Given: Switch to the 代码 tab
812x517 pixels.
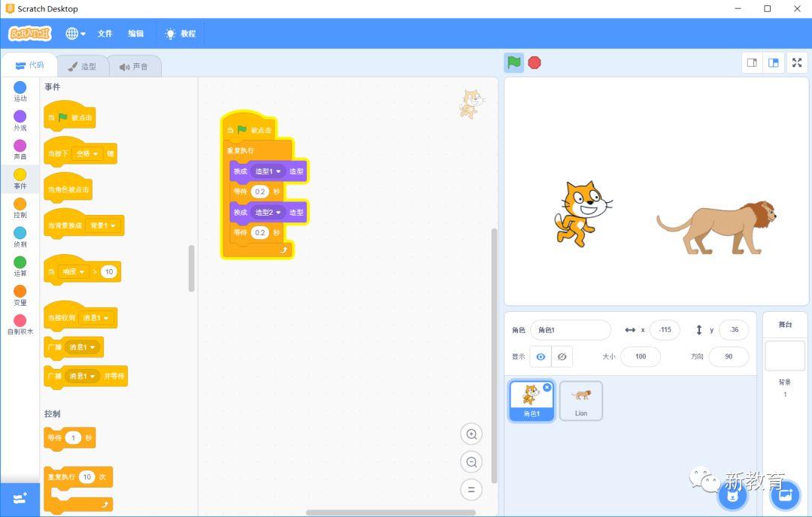Looking at the screenshot, I should click(29, 65).
